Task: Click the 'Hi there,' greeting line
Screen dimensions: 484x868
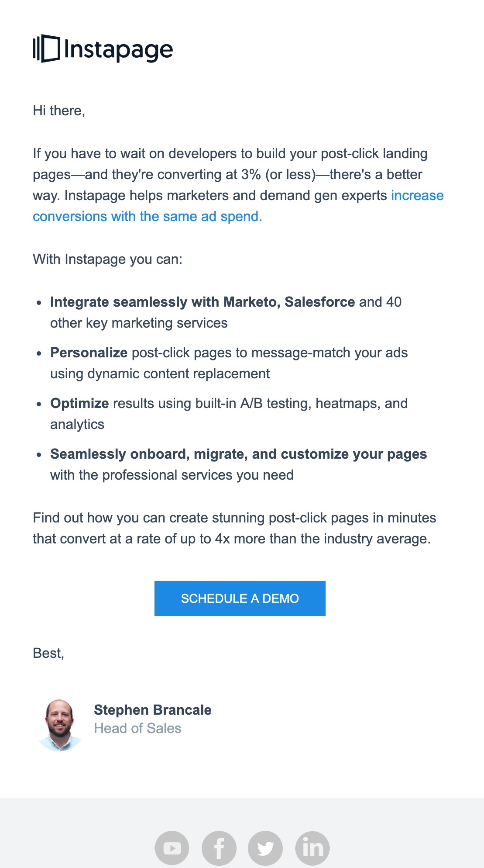Action: [x=59, y=111]
